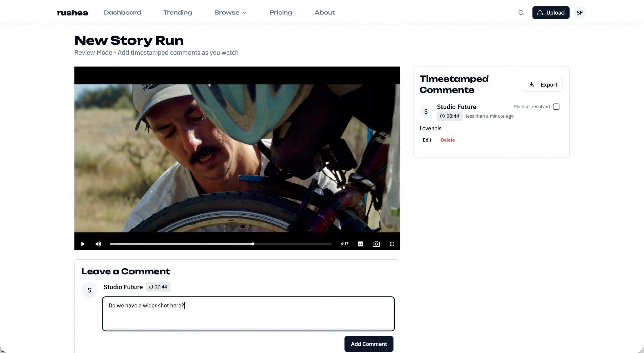Mute the video with the speaker icon
The image size is (644, 353).
point(98,244)
